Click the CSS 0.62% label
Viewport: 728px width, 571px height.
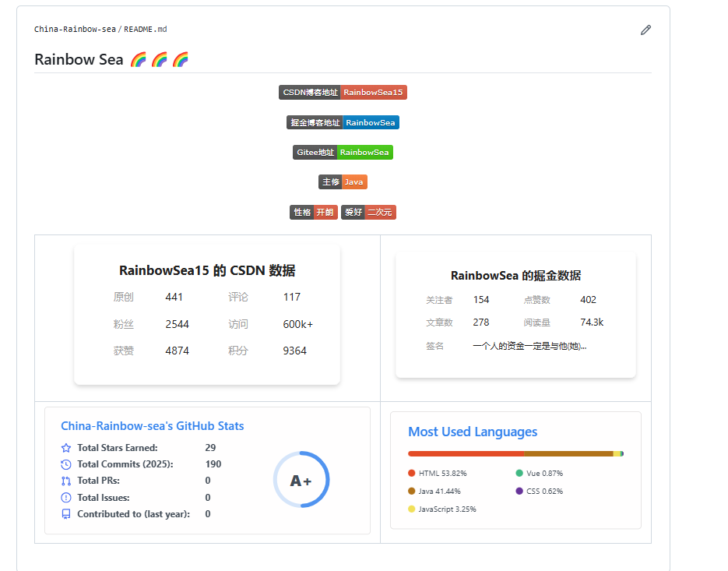[544, 491]
